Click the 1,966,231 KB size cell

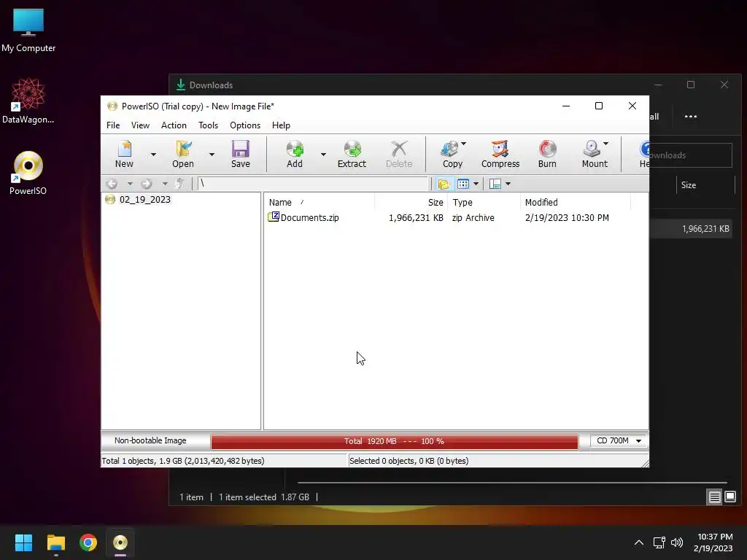coord(416,217)
